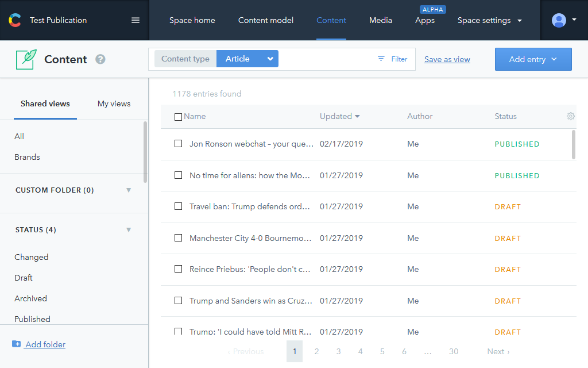The height and width of the screenshot is (368, 588).
Task: Open the Article content type dropdown
Action: click(247, 59)
